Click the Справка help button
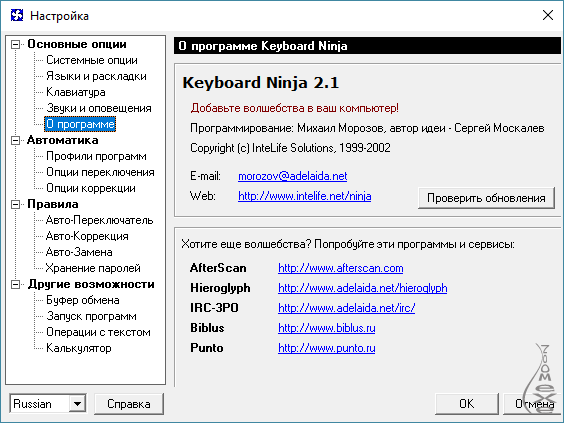The width and height of the screenshot is (564, 423). [129, 404]
